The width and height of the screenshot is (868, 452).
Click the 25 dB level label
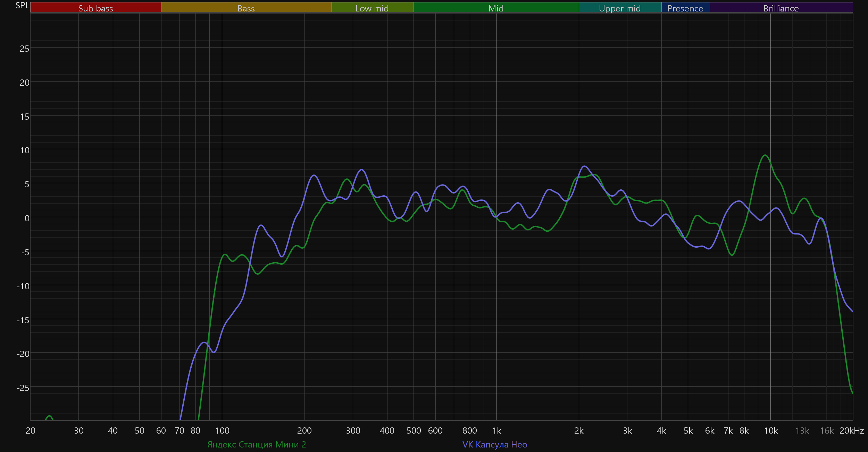(24, 49)
